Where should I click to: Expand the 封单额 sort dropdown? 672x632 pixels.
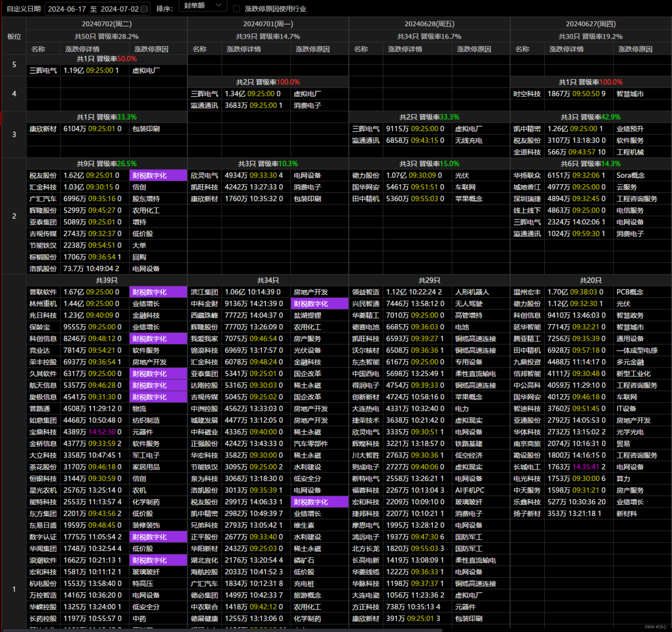(x=203, y=6)
